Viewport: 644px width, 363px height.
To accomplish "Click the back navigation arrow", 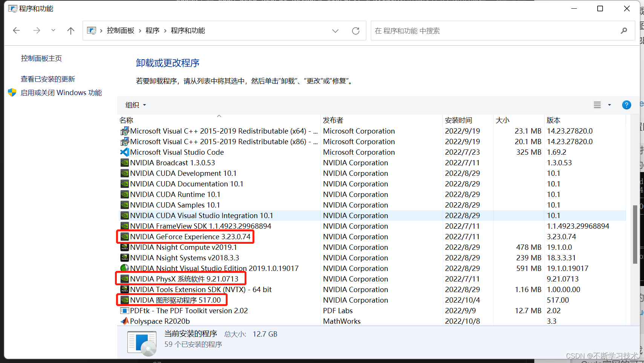I will click(x=16, y=31).
